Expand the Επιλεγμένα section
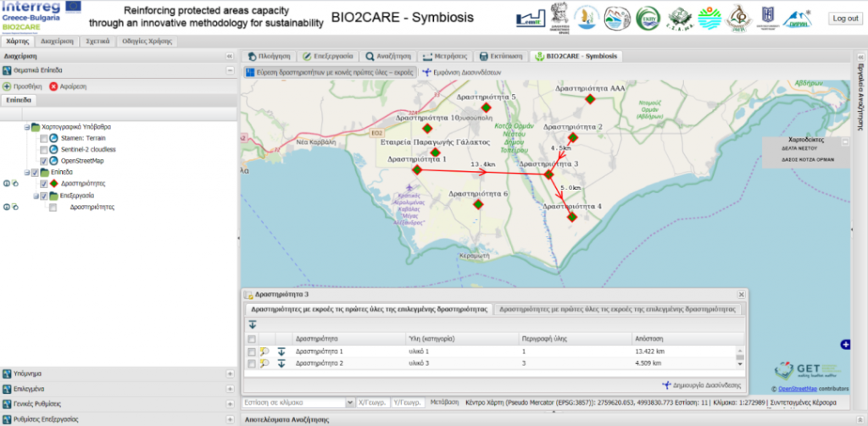This screenshot has height=426, width=868. point(230,389)
